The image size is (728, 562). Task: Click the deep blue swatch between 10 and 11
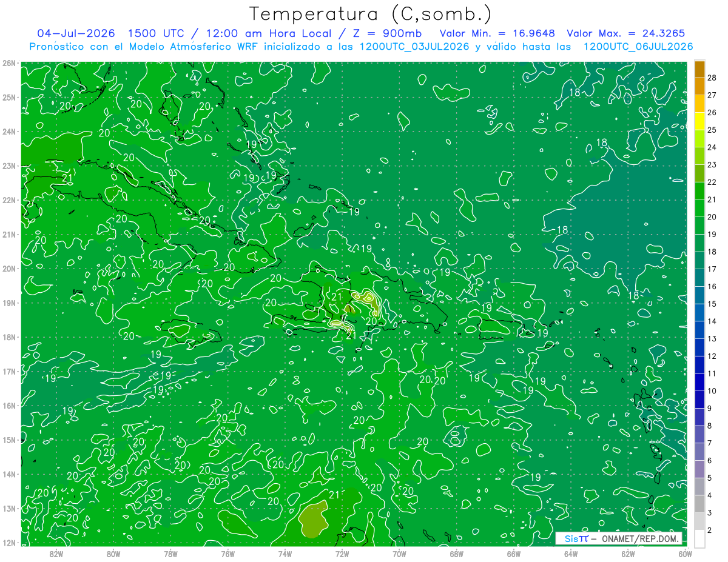pyautogui.click(x=699, y=383)
